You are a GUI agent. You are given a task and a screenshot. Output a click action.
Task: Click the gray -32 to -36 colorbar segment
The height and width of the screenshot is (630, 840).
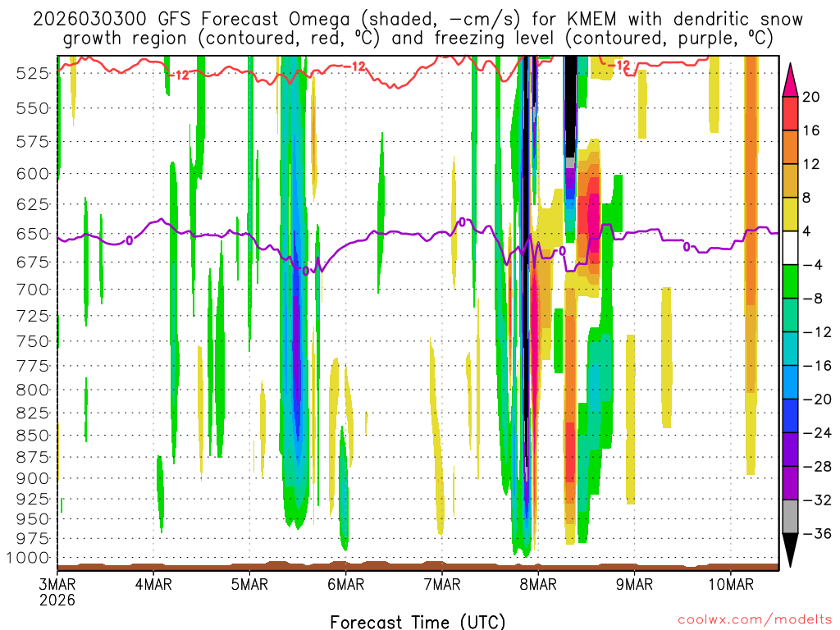pyautogui.click(x=790, y=517)
